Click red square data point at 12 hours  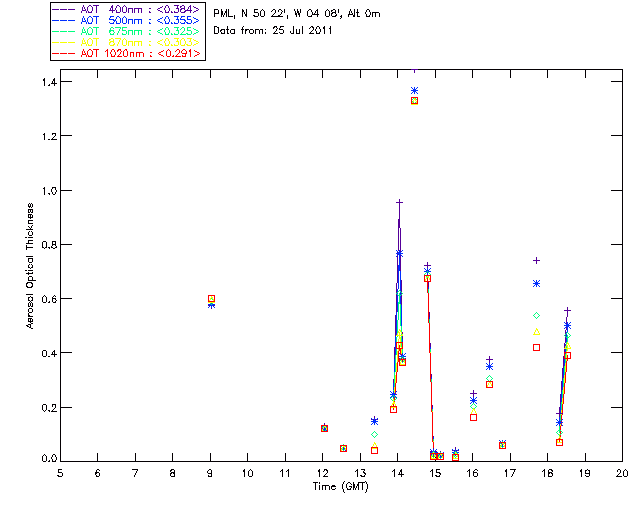click(324, 428)
